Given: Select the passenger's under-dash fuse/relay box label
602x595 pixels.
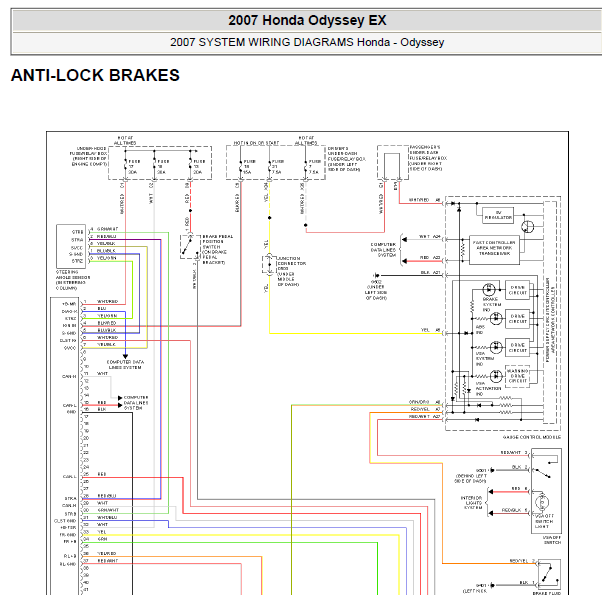Looking at the screenshot, I should (x=428, y=158).
